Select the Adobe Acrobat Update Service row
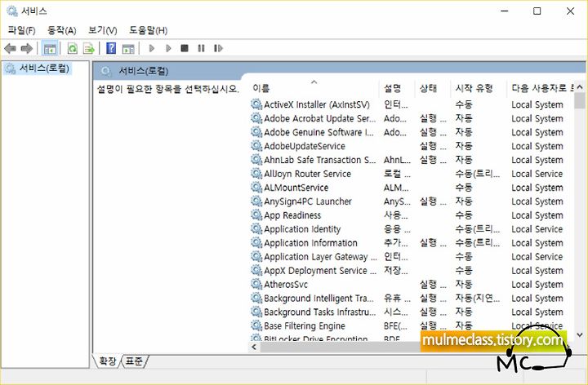Viewport: 588px width, 385px height. pos(411,118)
